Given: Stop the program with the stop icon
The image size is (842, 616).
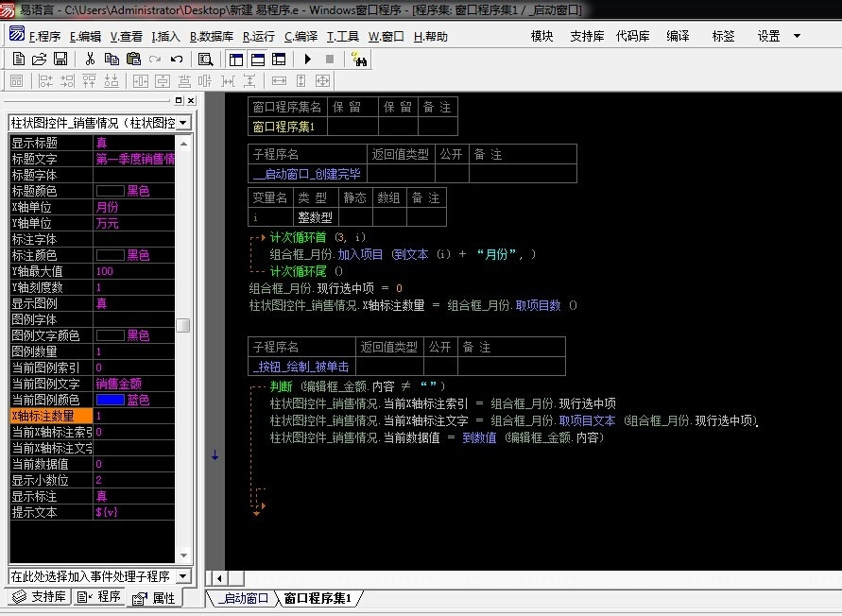Looking at the screenshot, I should [x=330, y=60].
